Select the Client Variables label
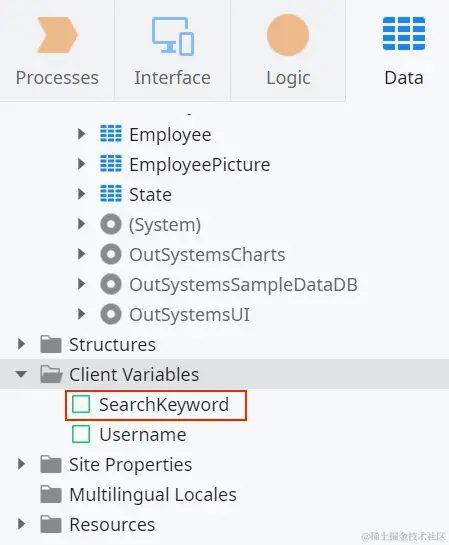The width and height of the screenshot is (449, 545). [134, 375]
